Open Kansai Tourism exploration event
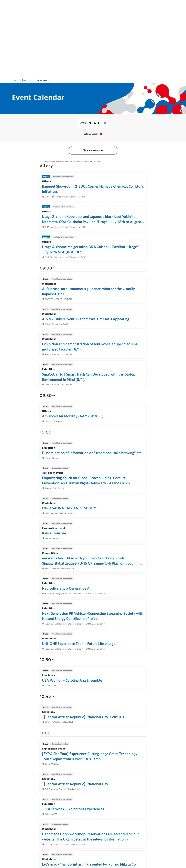 tap(54, 533)
